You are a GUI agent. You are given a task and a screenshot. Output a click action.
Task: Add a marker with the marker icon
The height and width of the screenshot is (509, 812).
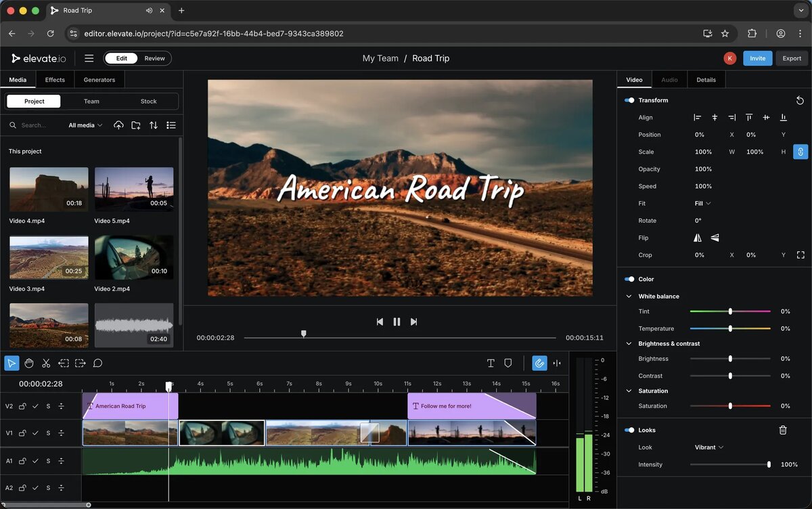[x=507, y=363]
